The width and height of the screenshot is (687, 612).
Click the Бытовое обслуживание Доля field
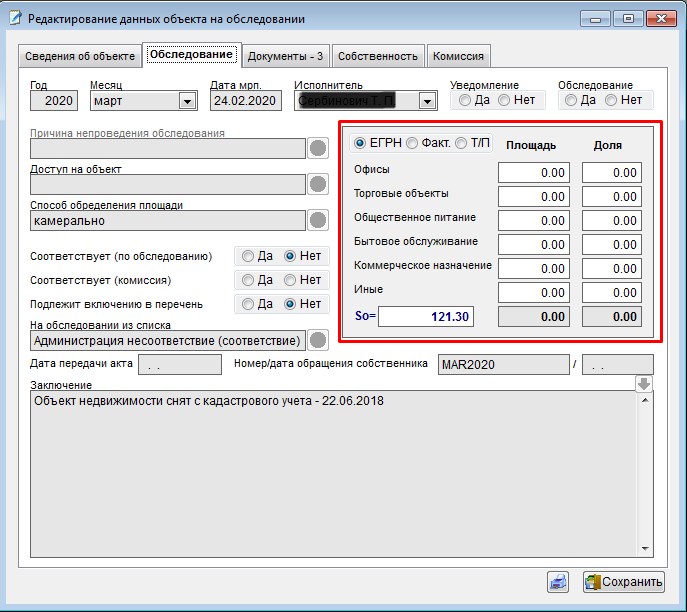(612, 244)
